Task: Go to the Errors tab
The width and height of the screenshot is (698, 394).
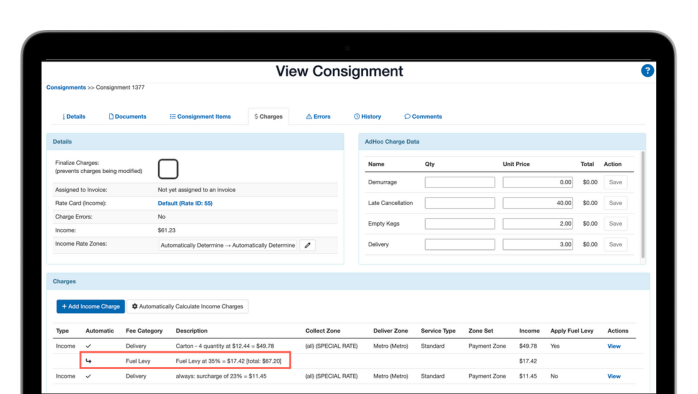Action: click(318, 117)
